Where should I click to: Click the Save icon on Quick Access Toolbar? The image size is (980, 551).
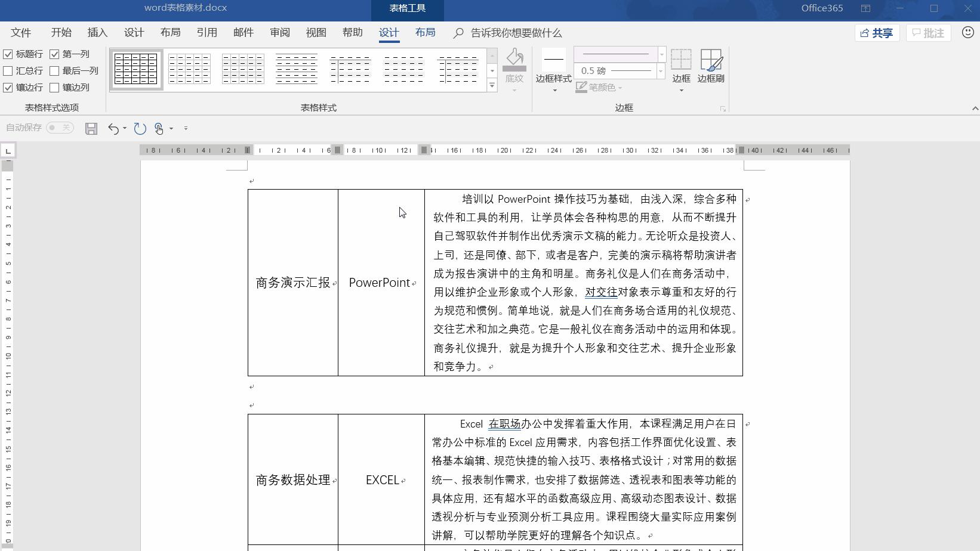coord(91,128)
